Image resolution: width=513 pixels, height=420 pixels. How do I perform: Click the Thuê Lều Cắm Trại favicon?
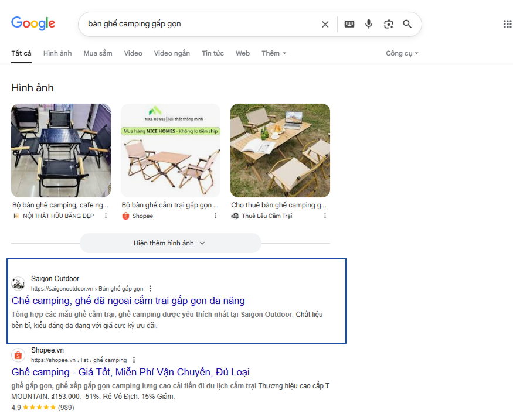(235, 216)
